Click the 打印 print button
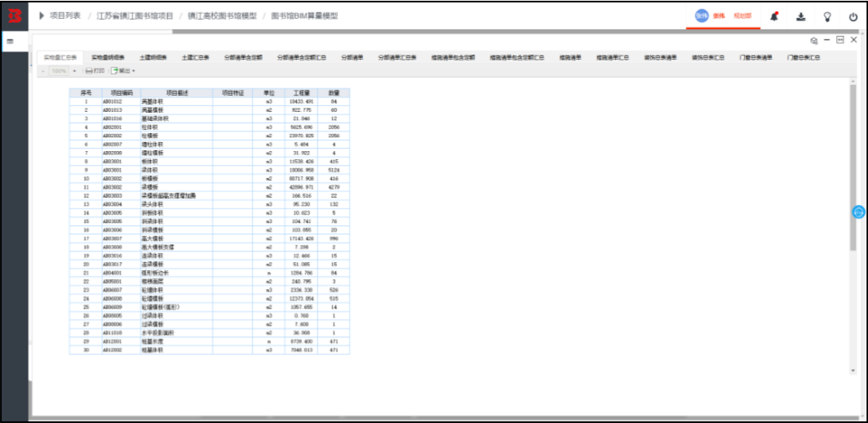Image resolution: width=868 pixels, height=423 pixels. tap(95, 71)
